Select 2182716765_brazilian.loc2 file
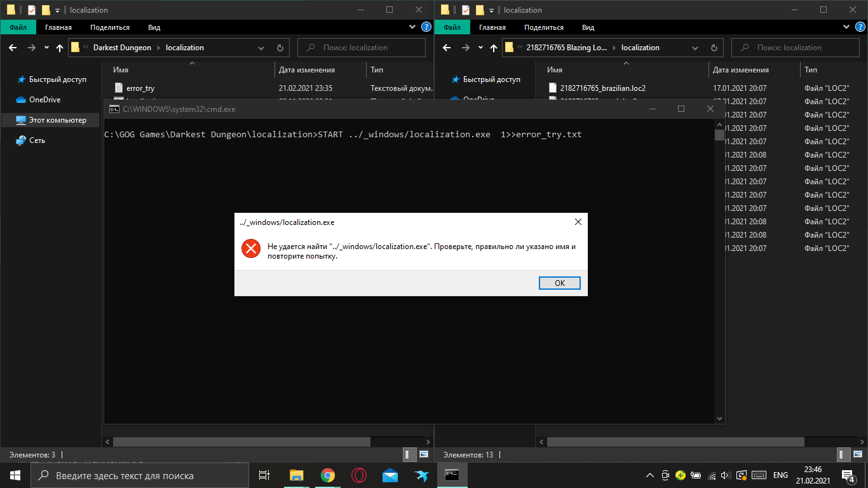The width and height of the screenshot is (868, 488). click(x=603, y=88)
